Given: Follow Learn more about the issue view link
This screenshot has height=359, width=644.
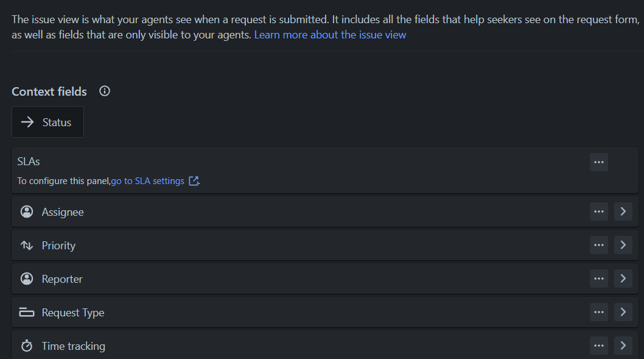Looking at the screenshot, I should (330, 35).
